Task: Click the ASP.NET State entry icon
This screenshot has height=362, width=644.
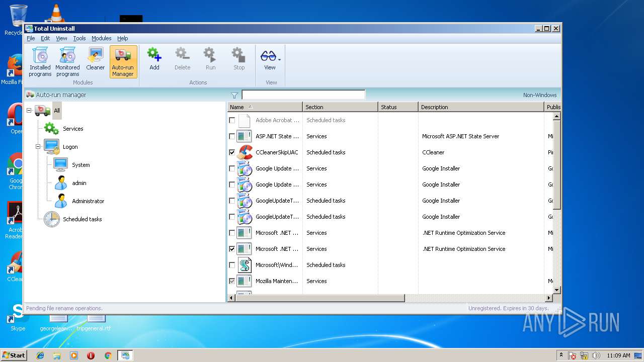Action: tap(245, 136)
